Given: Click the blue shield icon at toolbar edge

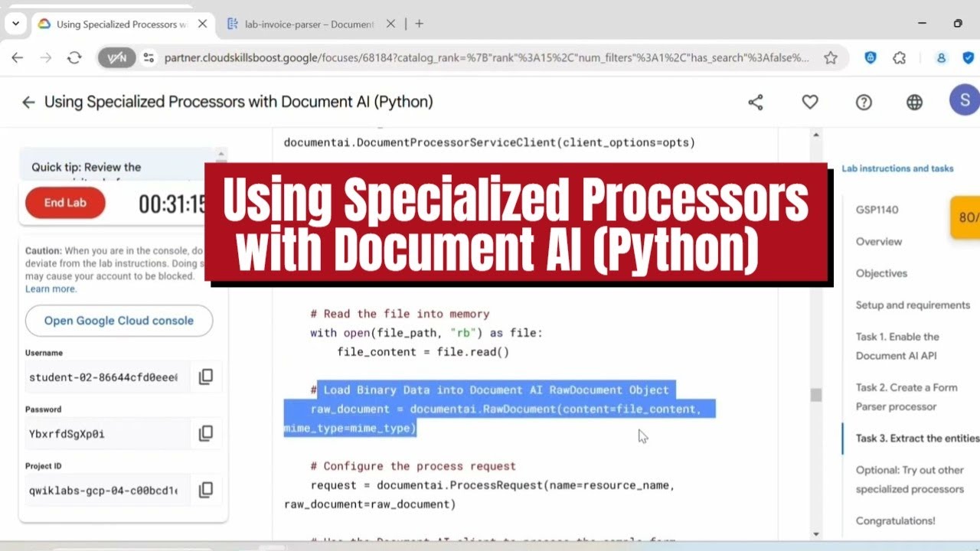Looking at the screenshot, I should 969,57.
